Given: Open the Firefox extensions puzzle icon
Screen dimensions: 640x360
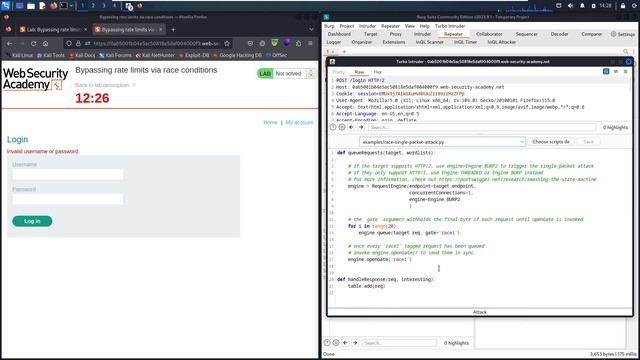Looking at the screenshot, I should tap(298, 43).
